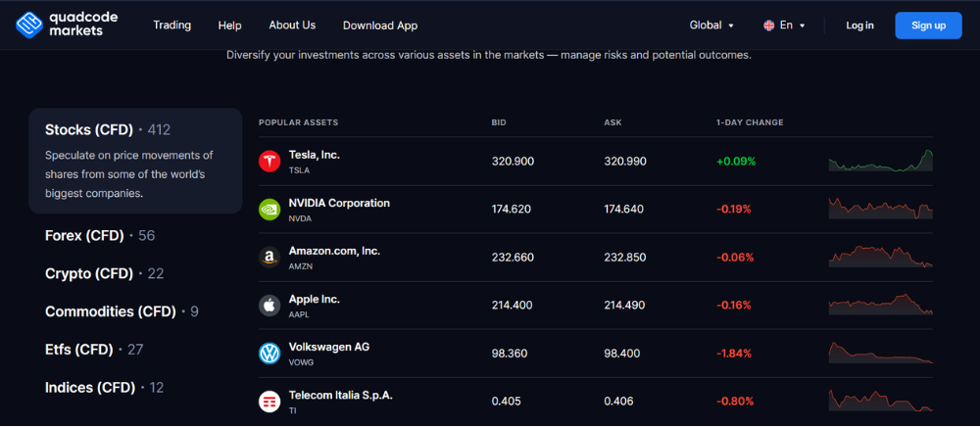980x428 pixels.
Task: Select the Commodities (CFD) category
Action: coord(110,311)
